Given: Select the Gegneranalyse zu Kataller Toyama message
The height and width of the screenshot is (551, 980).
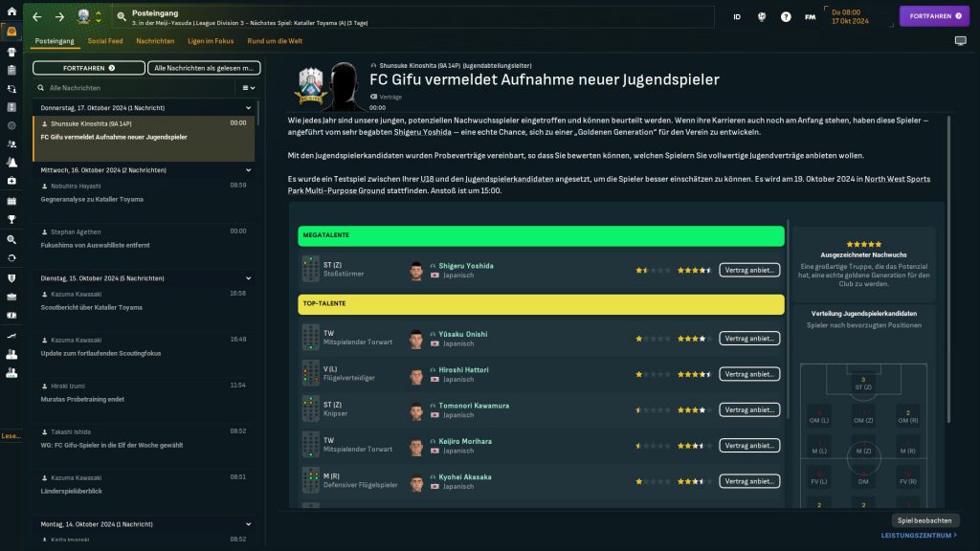Looking at the screenshot, I should (91, 200).
